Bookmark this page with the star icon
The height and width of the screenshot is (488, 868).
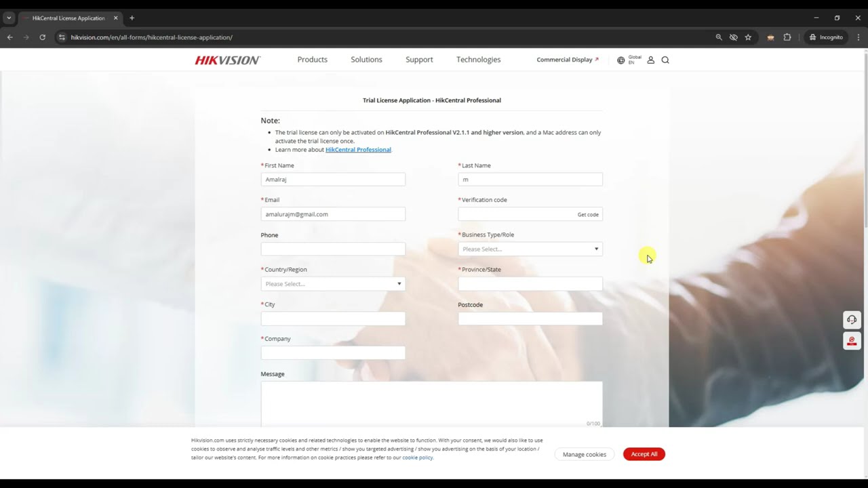(748, 37)
